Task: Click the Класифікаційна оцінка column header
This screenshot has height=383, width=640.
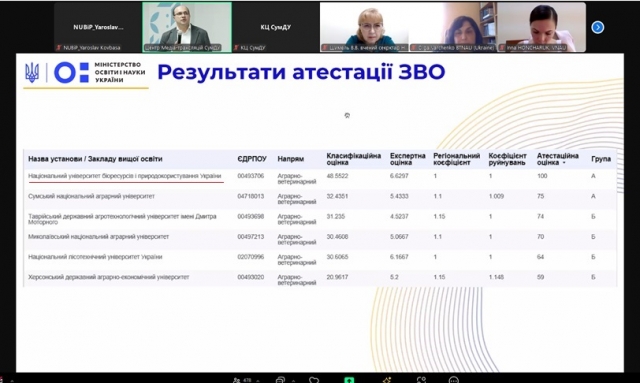Action: click(x=353, y=159)
